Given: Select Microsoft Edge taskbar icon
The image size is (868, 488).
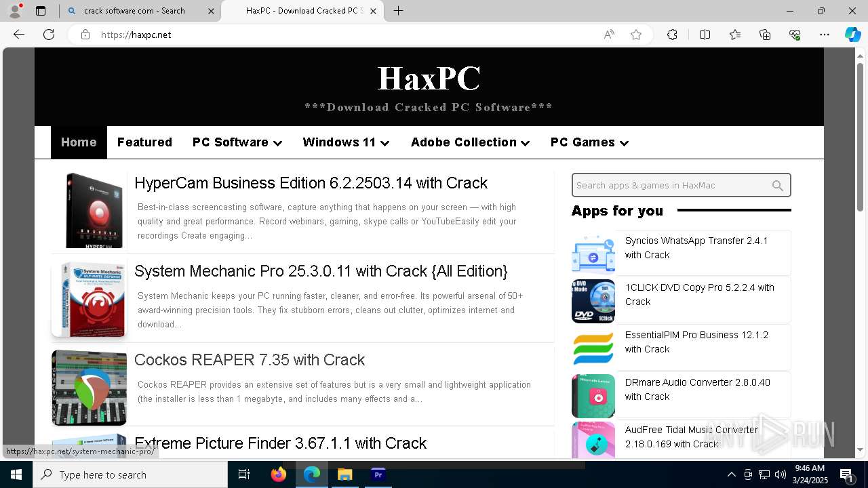Looking at the screenshot, I should pyautogui.click(x=311, y=474).
